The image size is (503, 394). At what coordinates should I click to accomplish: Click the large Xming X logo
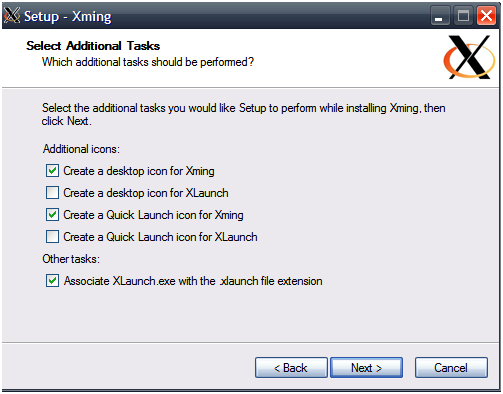tap(469, 57)
